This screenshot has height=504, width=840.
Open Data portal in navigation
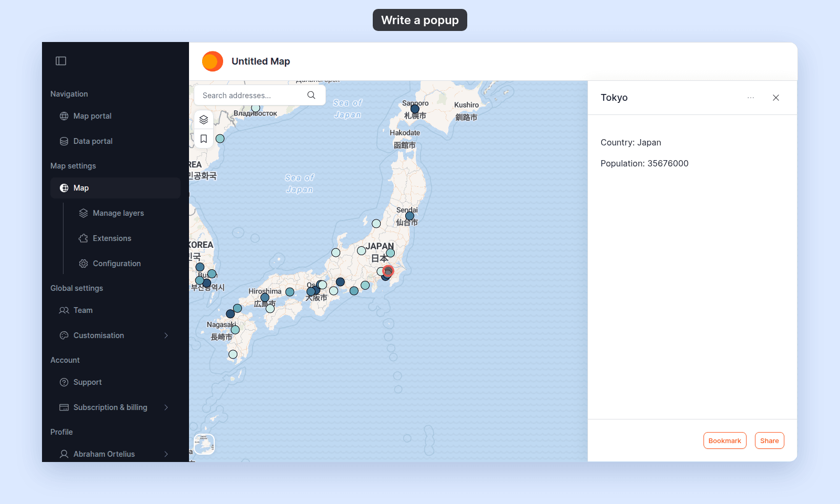(x=115, y=141)
